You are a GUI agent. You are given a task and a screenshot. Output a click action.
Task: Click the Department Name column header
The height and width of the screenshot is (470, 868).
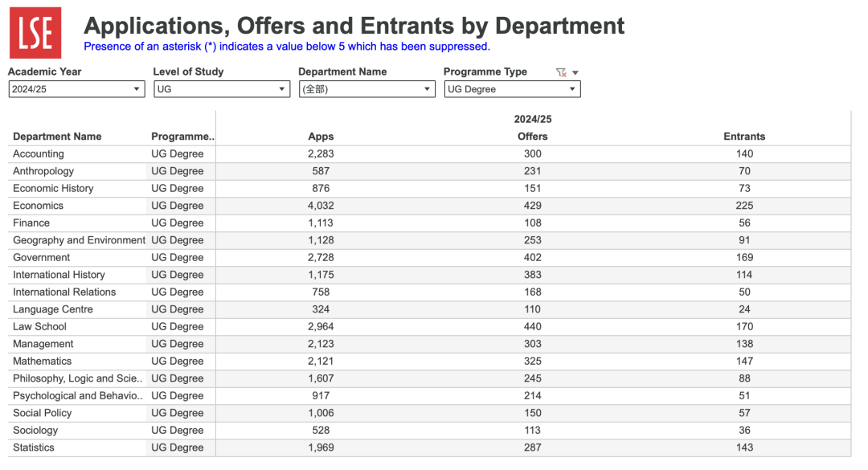tap(57, 137)
